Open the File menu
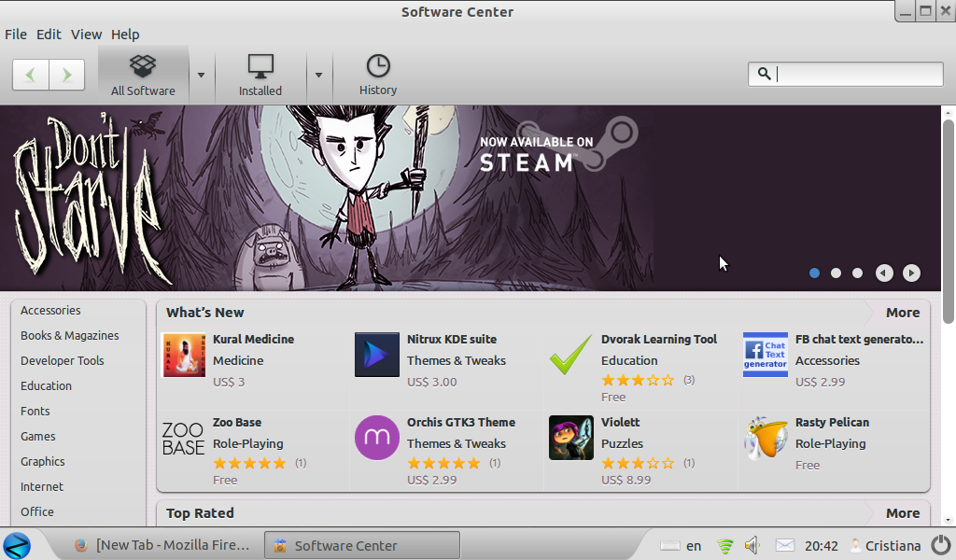The height and width of the screenshot is (560, 956). pos(16,35)
